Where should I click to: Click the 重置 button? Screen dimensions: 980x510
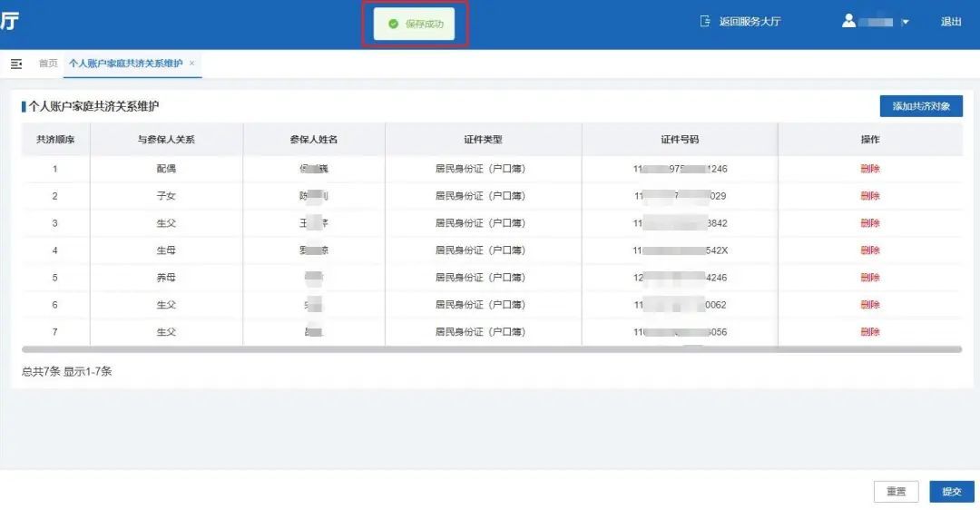coord(896,492)
